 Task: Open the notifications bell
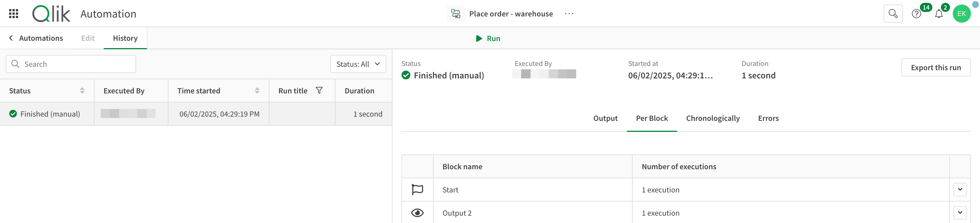tap(939, 14)
